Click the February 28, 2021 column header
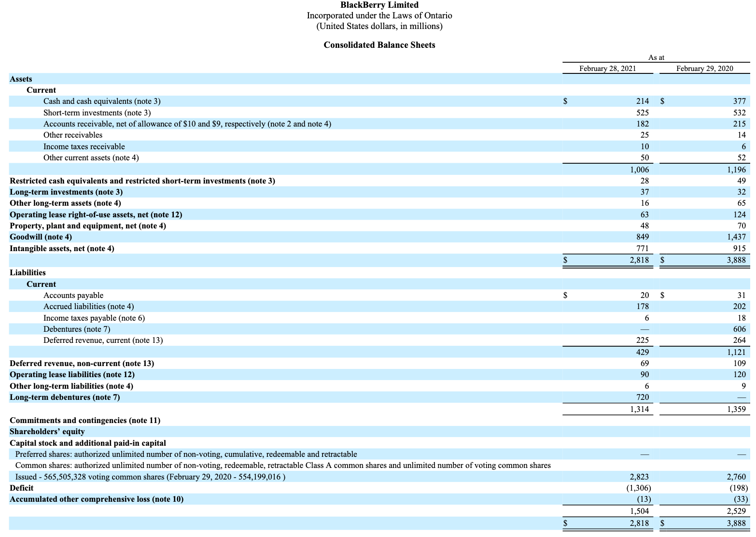 pyautogui.click(x=607, y=69)
